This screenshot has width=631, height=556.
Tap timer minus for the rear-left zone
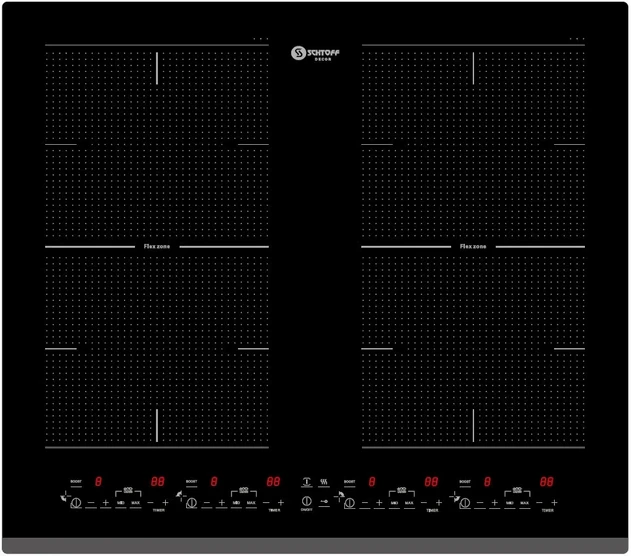click(266, 502)
